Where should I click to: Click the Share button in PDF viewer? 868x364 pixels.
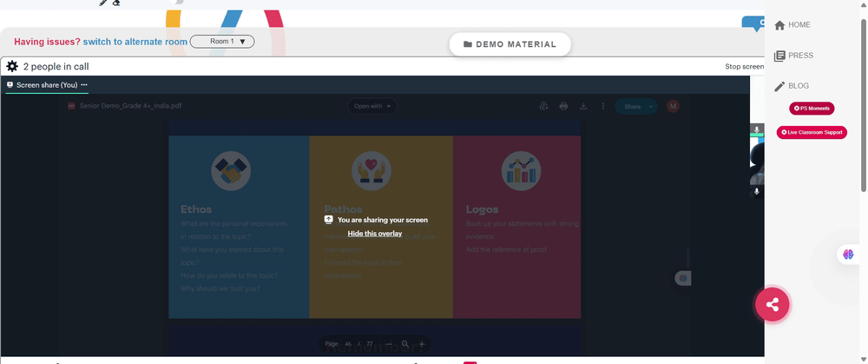(x=632, y=106)
